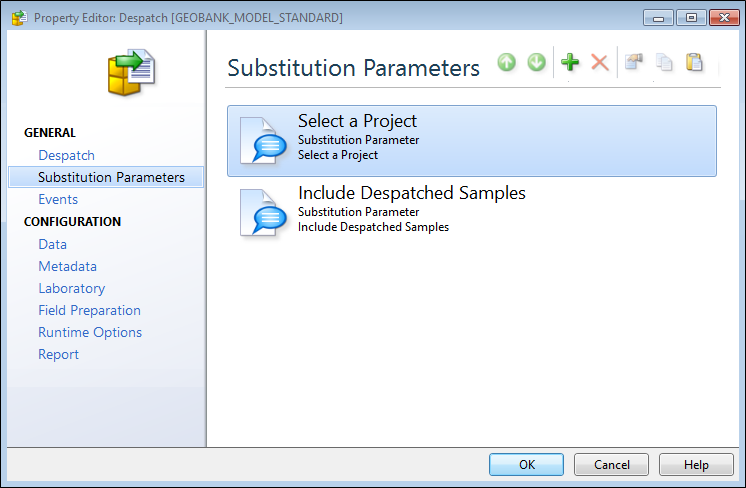Viewport: 746px width, 488px height.
Task: Open the Runtime Options page
Action: (x=90, y=332)
